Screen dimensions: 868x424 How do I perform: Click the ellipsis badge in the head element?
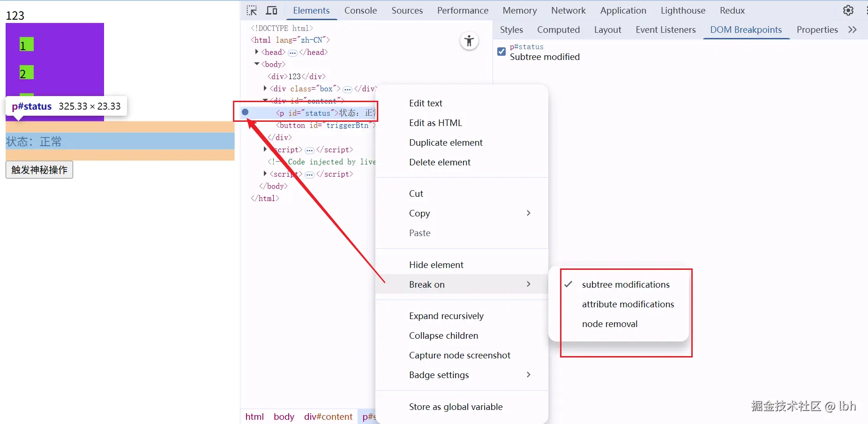292,52
